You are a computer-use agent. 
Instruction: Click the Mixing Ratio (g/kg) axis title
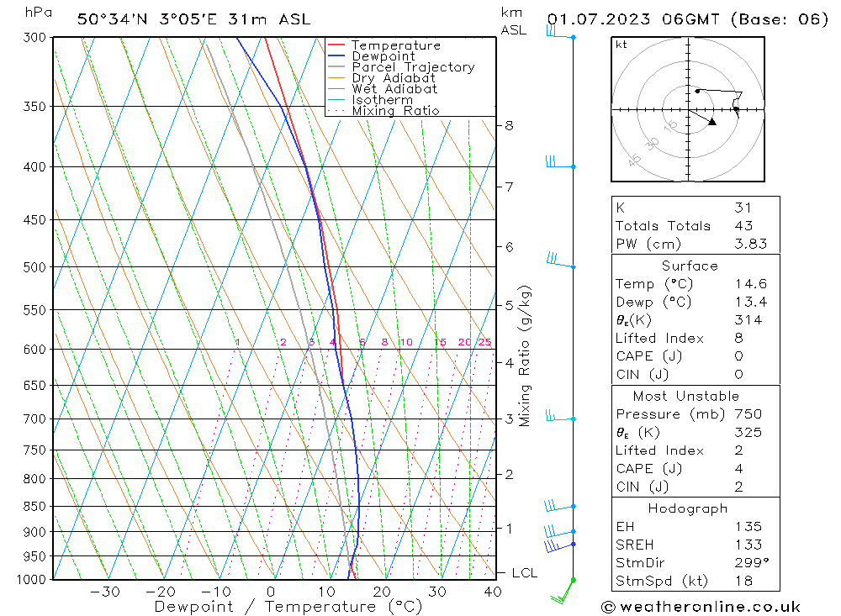coord(525,356)
